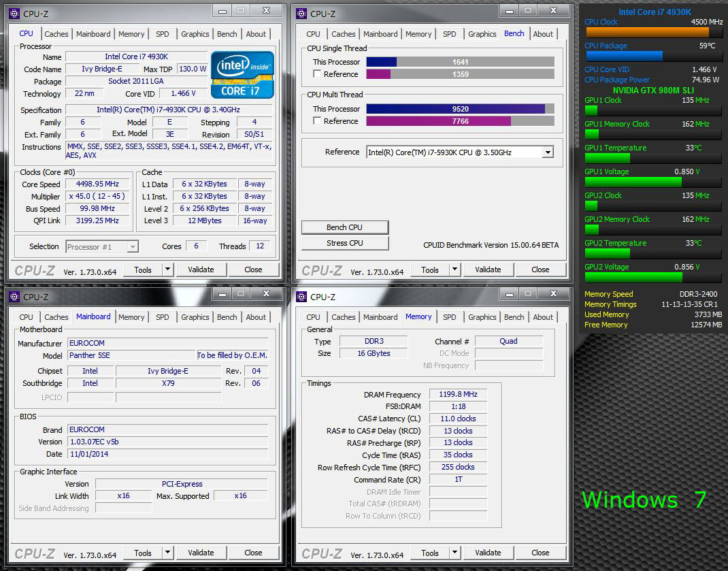Open the Selection dropdown showing Processor #1
The width and height of the screenshot is (728, 571).
tap(102, 246)
